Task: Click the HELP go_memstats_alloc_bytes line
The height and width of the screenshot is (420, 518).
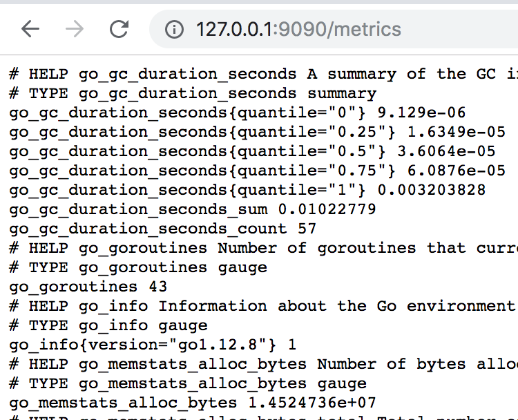Action: click(264, 364)
